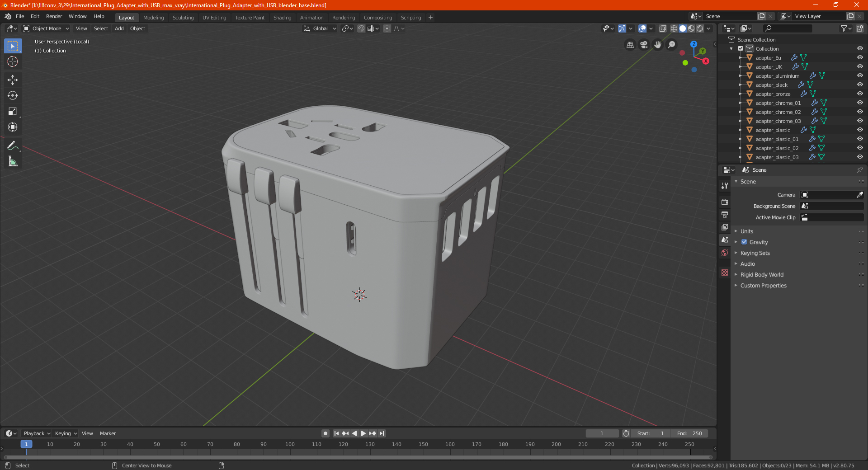Image resolution: width=868 pixels, height=470 pixels.
Task: Toggle camera view in viewport
Action: (x=644, y=45)
